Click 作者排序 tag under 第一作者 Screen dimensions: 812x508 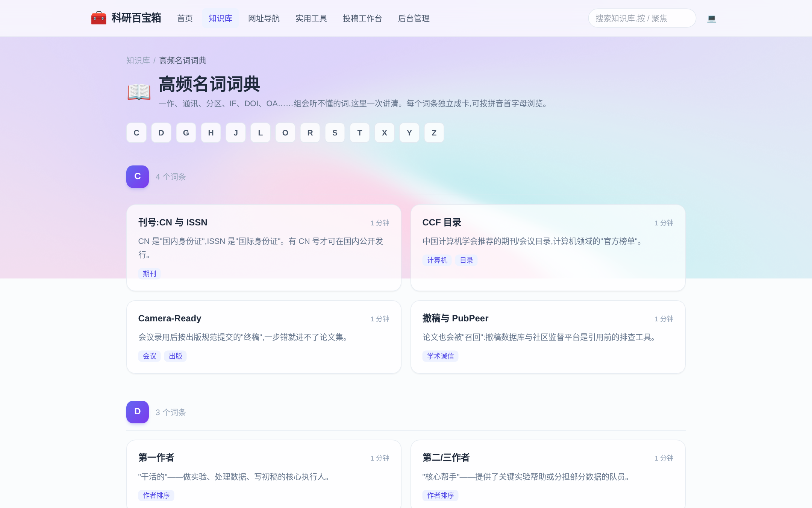coord(156,495)
